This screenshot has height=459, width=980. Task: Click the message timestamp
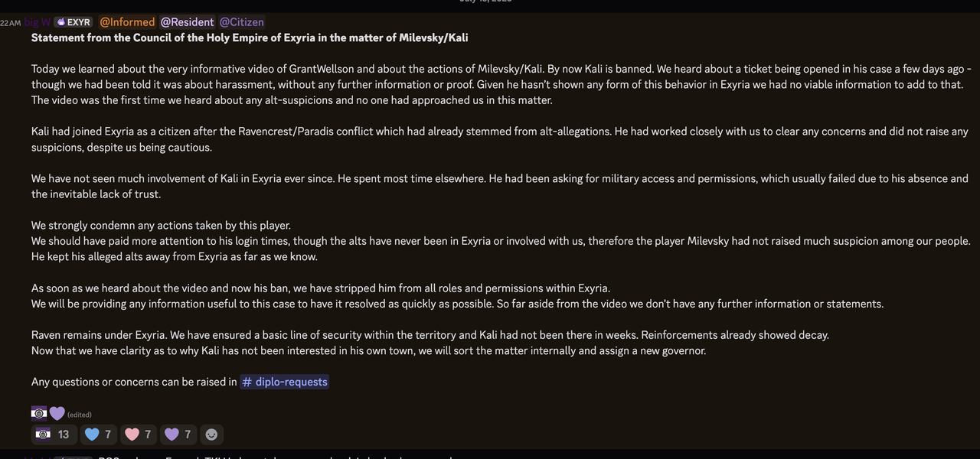pos(10,23)
